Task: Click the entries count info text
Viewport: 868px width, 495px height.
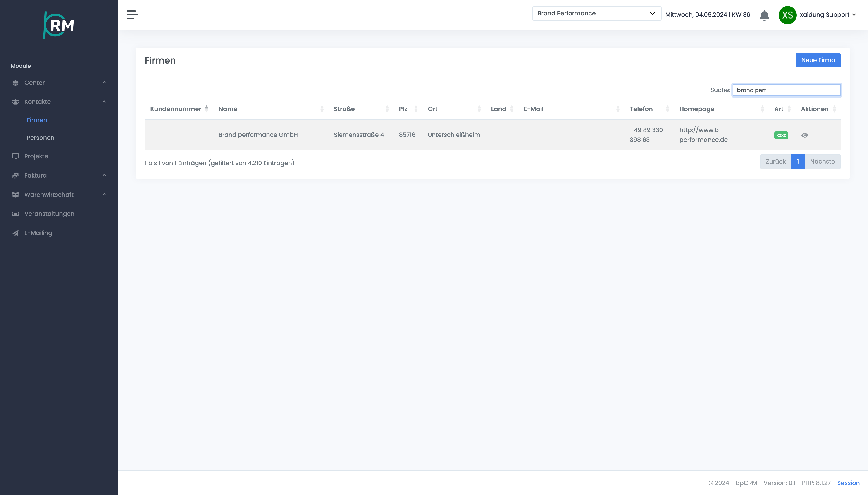Action: (219, 163)
